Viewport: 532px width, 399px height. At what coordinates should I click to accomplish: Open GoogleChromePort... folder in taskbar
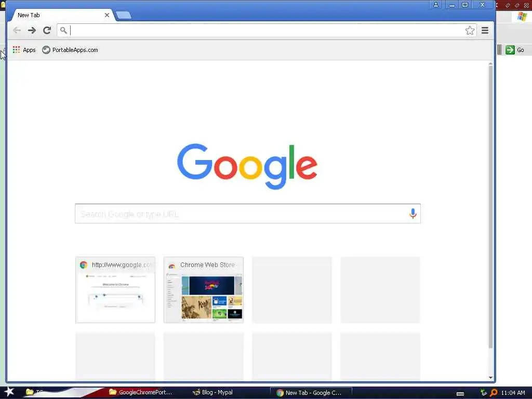[140, 392]
